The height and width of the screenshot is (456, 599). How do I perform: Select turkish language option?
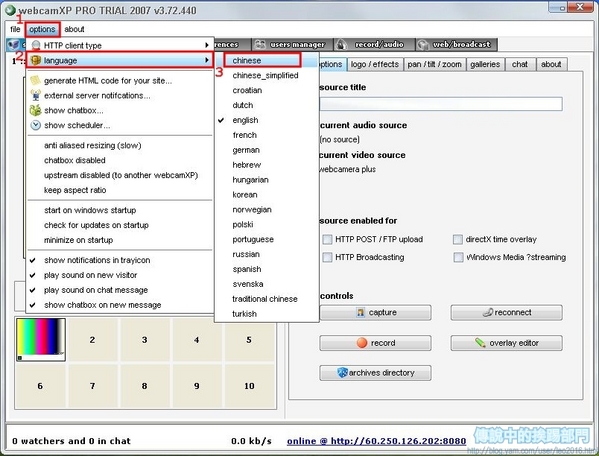coord(266,314)
